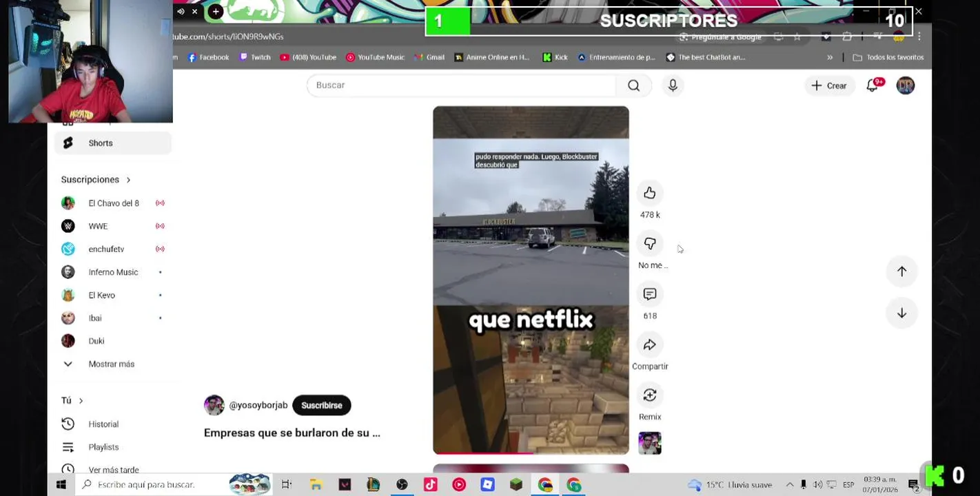
Task: Open Historial in the sidebar
Action: (x=112, y=424)
